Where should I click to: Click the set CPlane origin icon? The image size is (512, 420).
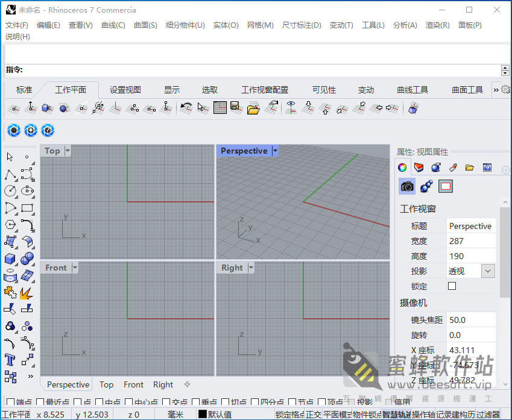[x=14, y=108]
